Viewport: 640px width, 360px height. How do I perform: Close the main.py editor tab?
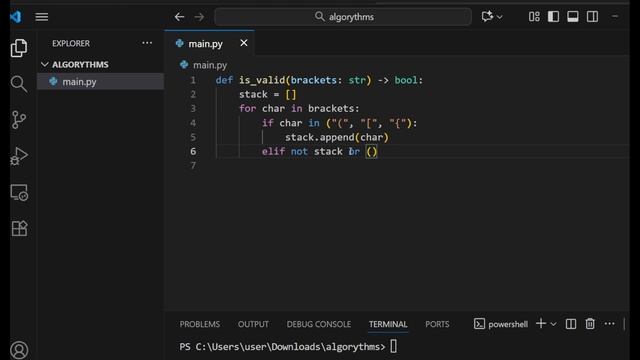(x=244, y=43)
